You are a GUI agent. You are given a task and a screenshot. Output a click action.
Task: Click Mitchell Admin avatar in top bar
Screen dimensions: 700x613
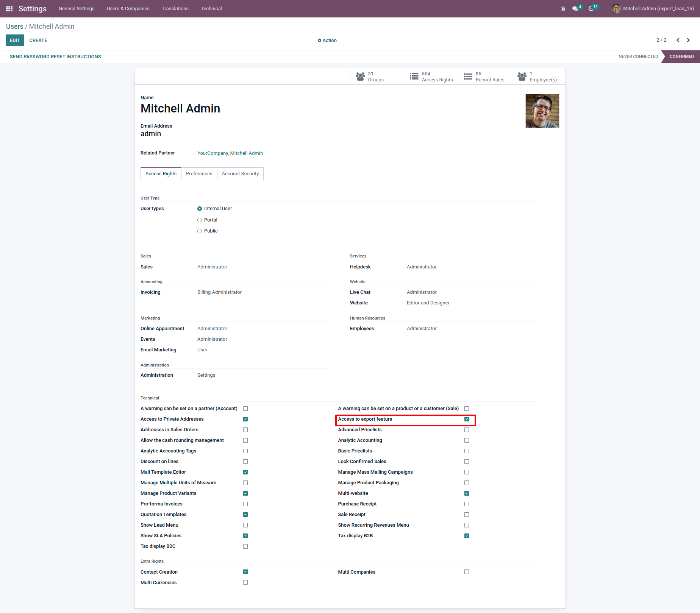(616, 8)
